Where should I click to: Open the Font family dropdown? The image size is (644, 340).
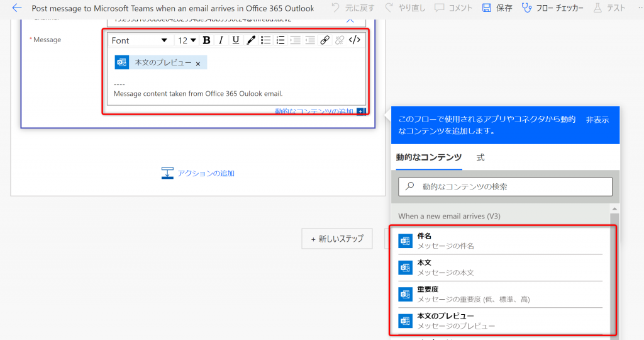point(140,40)
